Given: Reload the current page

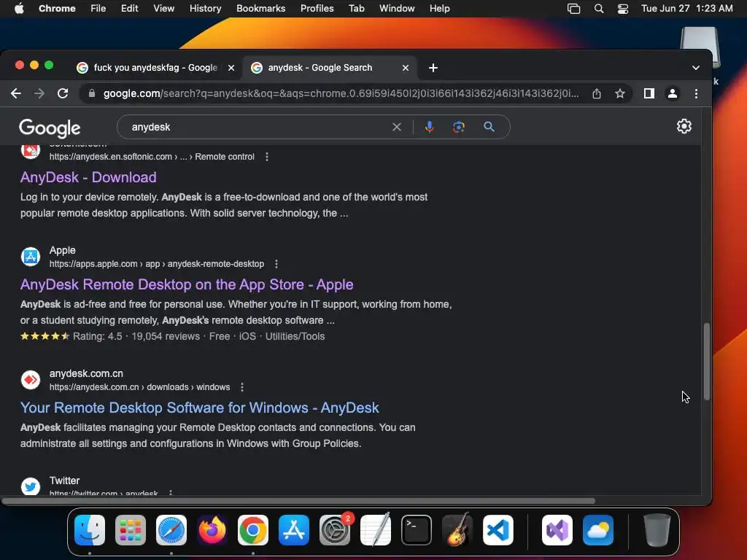Looking at the screenshot, I should tap(63, 93).
